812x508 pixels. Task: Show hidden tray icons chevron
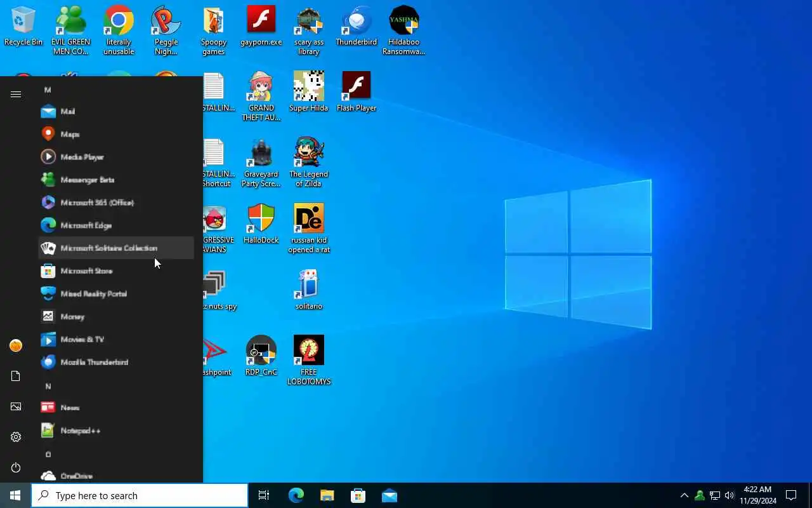684,495
